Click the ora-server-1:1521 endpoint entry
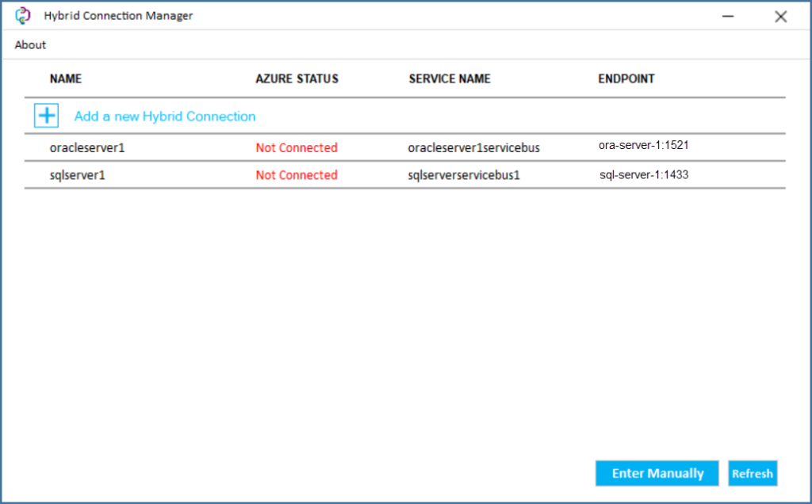The image size is (812, 504). (x=643, y=145)
